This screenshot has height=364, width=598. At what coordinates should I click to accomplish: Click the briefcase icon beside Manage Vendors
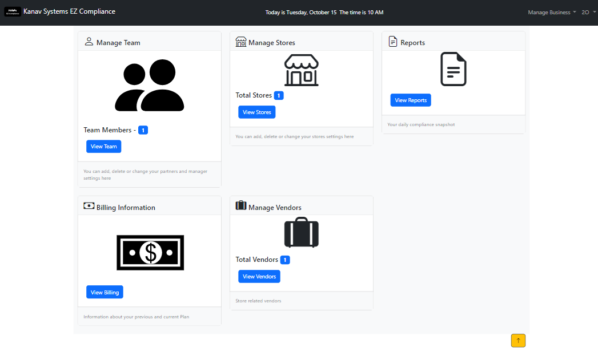click(x=240, y=205)
